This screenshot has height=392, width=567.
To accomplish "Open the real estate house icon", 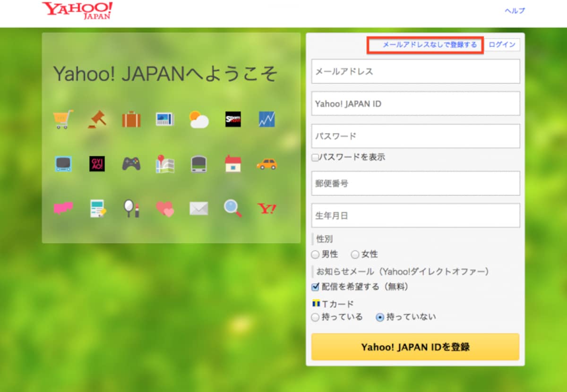I will tap(233, 163).
